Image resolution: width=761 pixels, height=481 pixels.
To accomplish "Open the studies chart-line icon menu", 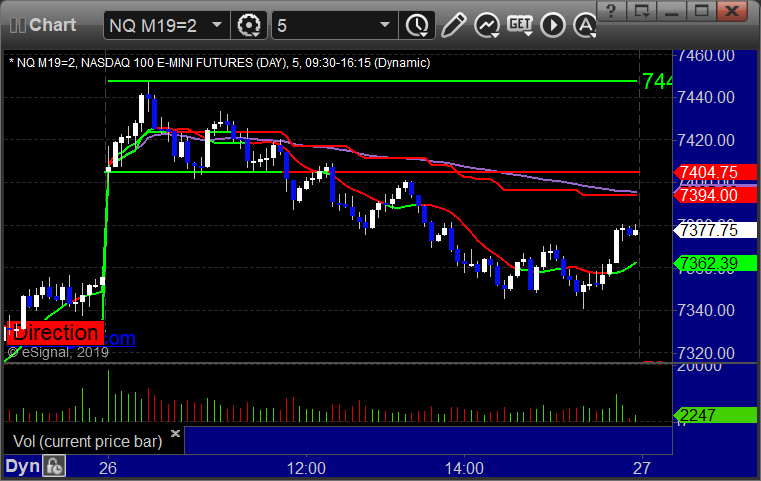I will point(487,25).
